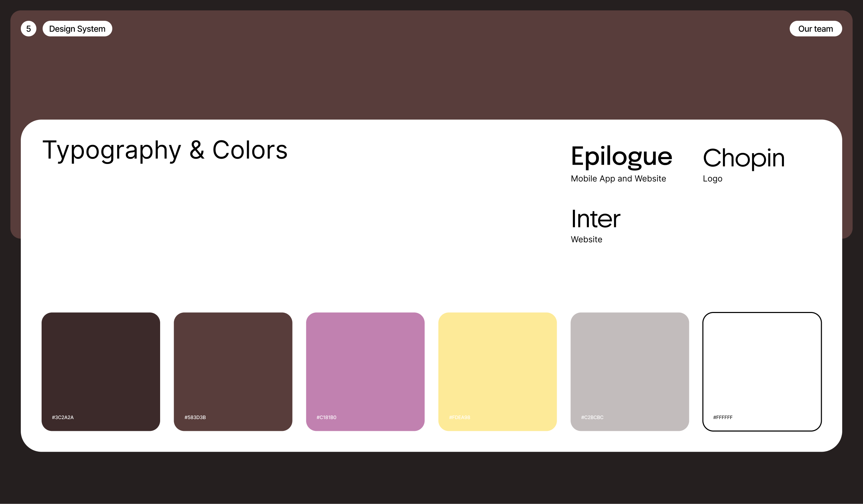Click the Website caption under Inter

click(586, 240)
